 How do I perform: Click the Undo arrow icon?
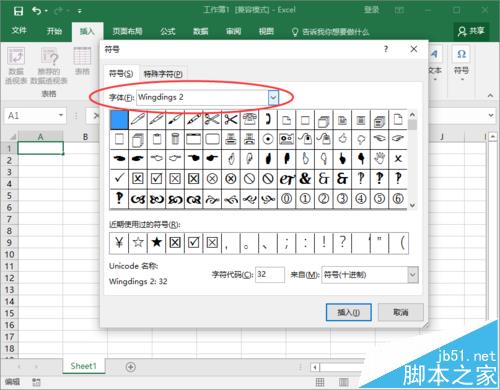point(36,11)
